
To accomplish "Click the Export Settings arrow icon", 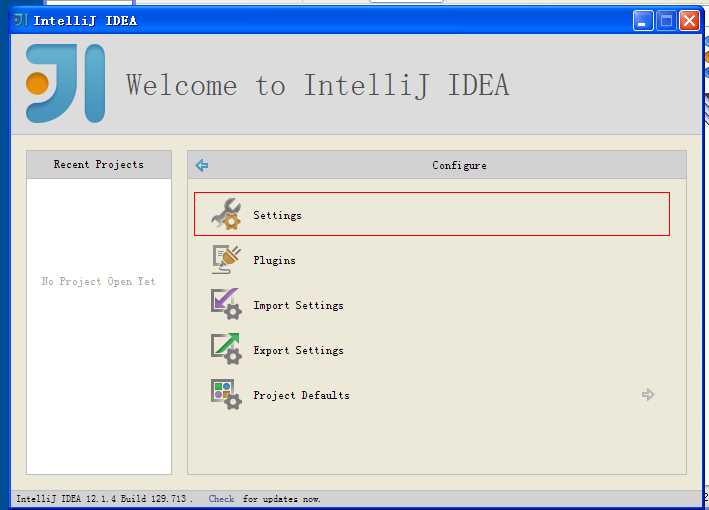I will click(x=226, y=349).
